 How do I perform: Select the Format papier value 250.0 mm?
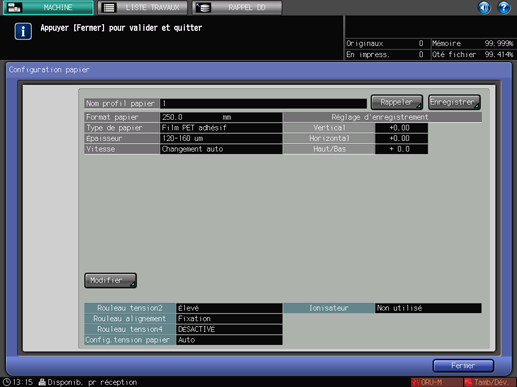click(221, 117)
